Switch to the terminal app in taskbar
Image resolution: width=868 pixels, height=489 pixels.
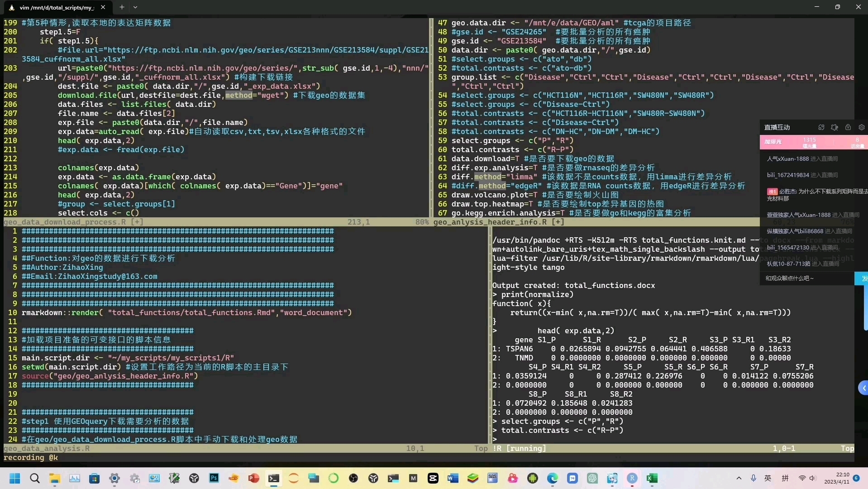274,478
